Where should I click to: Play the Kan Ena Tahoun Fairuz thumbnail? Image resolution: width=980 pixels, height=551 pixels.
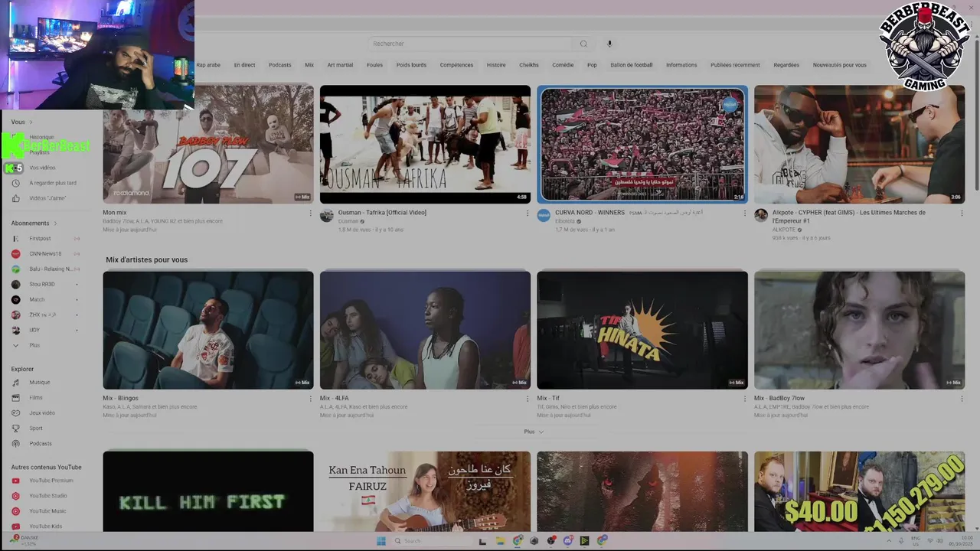(x=425, y=491)
